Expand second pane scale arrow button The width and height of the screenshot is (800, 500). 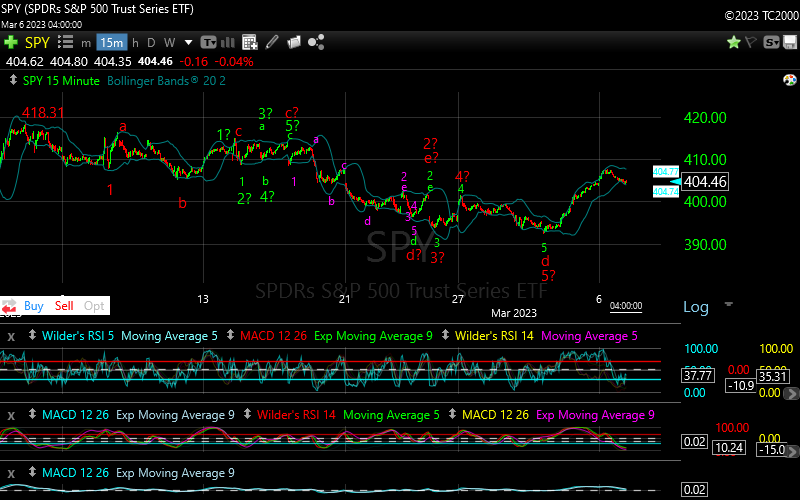(x=791, y=451)
